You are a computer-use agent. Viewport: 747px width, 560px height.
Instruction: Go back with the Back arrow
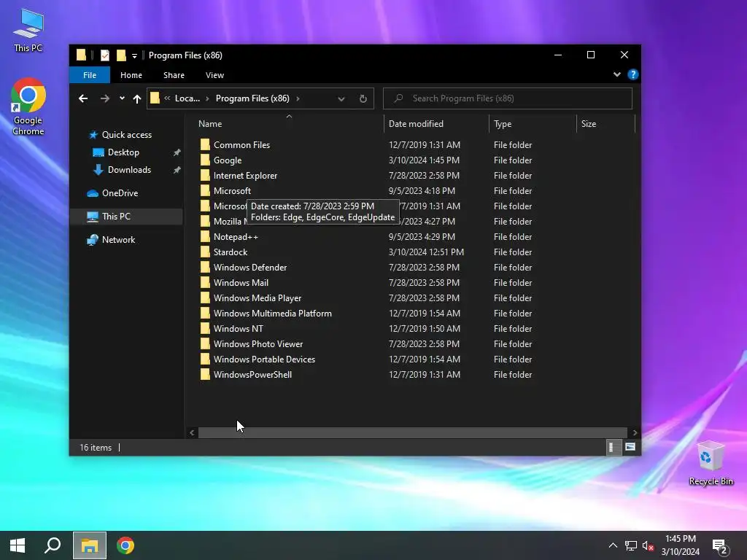pyautogui.click(x=83, y=98)
